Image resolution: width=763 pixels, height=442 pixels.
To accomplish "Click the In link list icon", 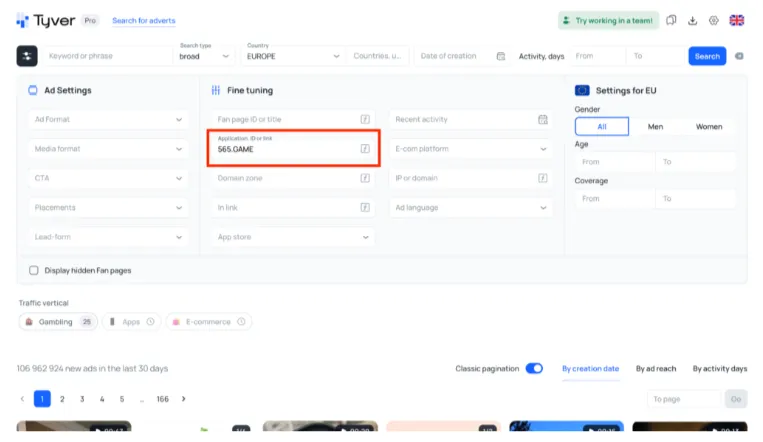I will [365, 207].
